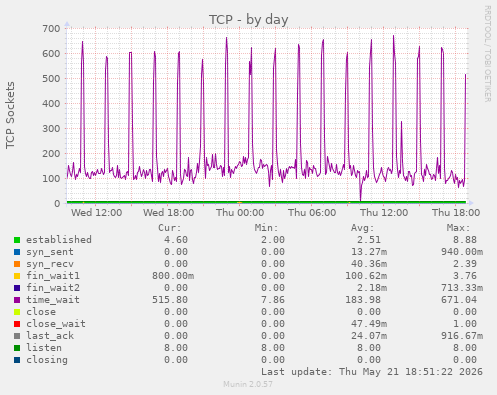Click syn_sent max value 940.00m

pos(462,252)
